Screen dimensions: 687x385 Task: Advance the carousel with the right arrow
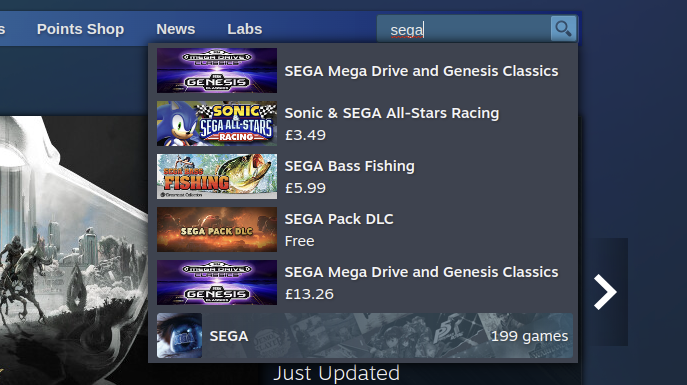point(605,292)
